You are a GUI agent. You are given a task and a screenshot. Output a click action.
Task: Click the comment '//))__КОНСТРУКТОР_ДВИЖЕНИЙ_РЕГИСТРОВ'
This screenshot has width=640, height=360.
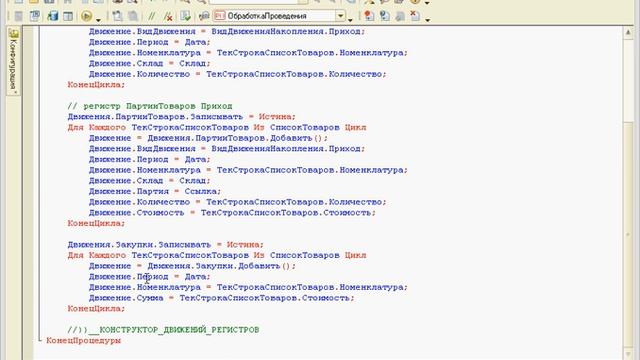[x=163, y=330]
